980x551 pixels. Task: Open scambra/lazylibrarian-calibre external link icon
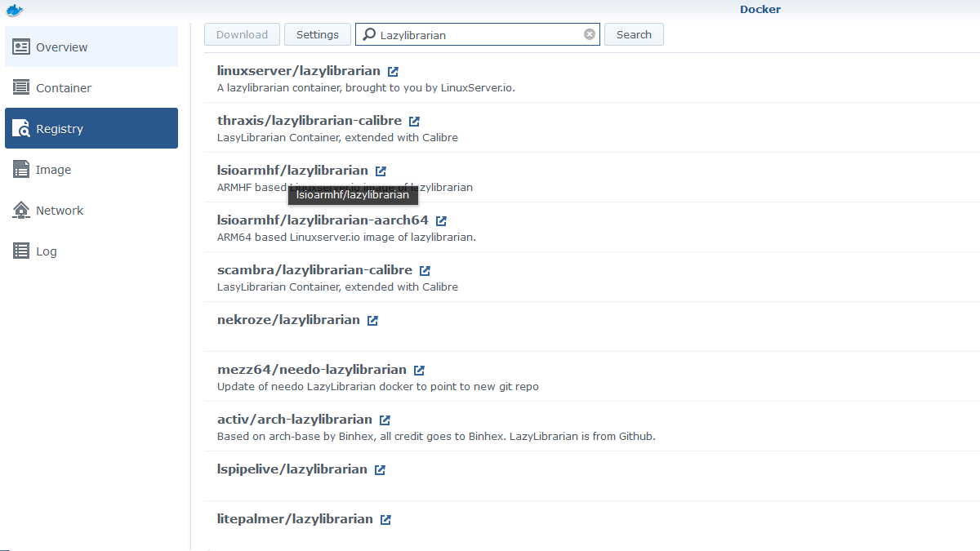(x=425, y=271)
